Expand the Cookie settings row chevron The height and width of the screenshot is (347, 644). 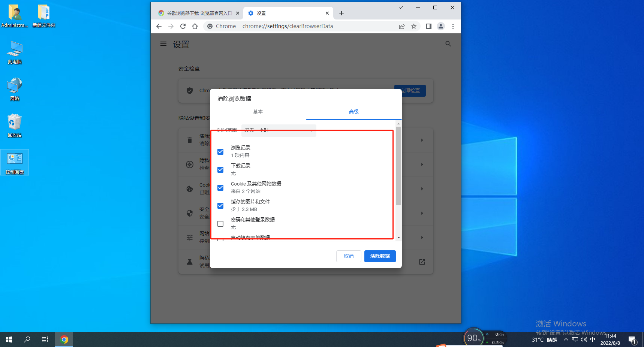(x=422, y=189)
